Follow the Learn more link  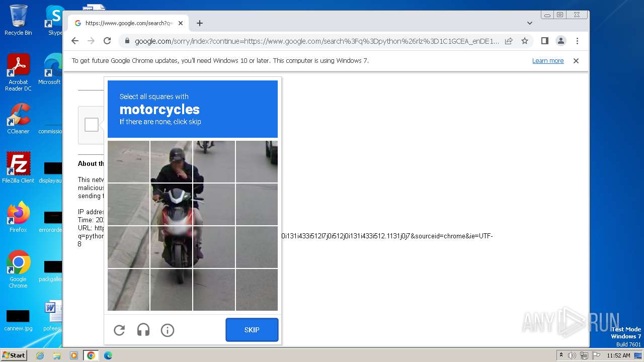(x=548, y=61)
